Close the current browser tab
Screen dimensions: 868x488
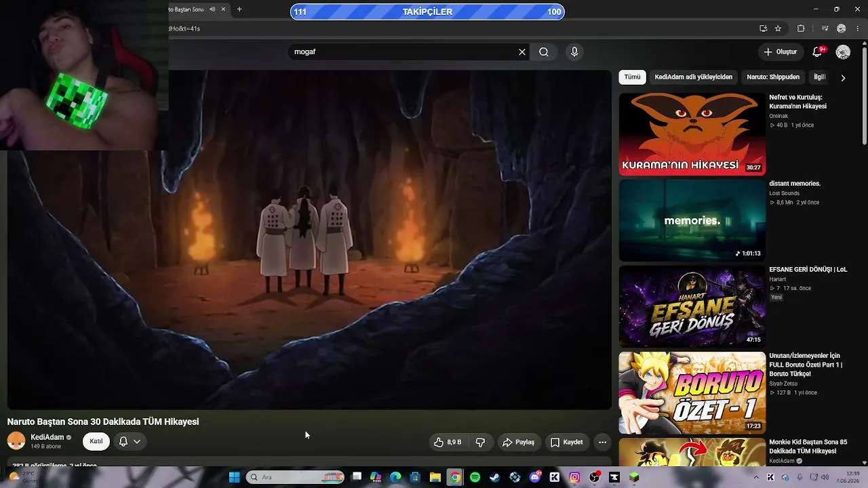223,9
